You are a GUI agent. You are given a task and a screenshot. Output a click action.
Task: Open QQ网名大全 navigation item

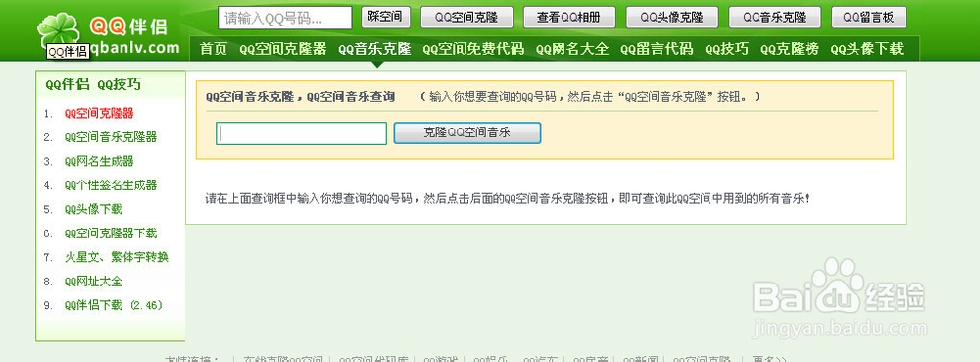tap(572, 49)
